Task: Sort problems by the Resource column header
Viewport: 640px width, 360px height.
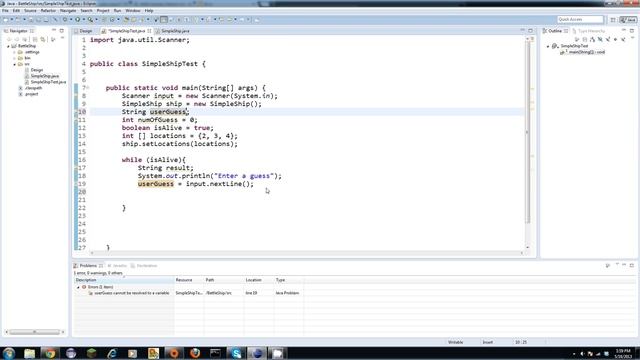Action: [189, 280]
